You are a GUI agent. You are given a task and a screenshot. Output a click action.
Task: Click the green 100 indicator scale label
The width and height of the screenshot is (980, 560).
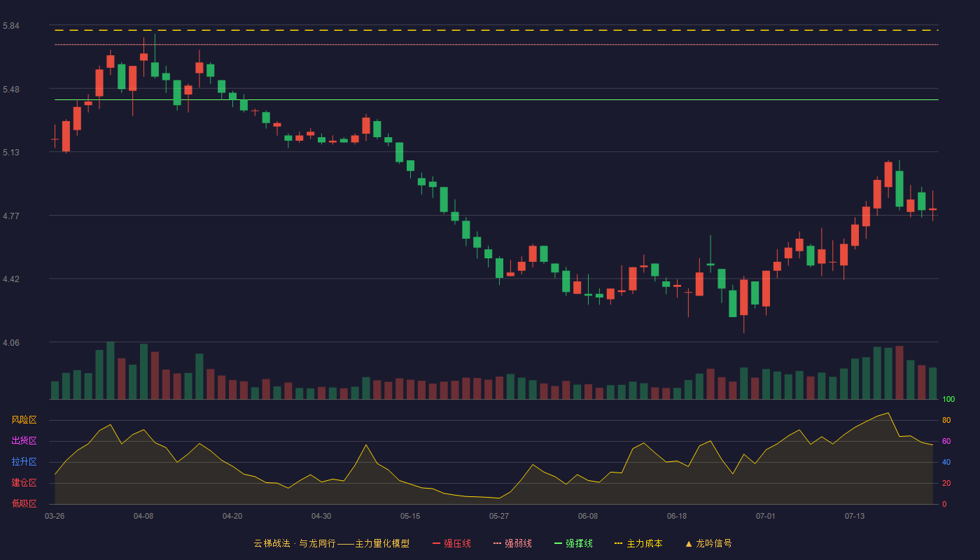pyautogui.click(x=948, y=400)
